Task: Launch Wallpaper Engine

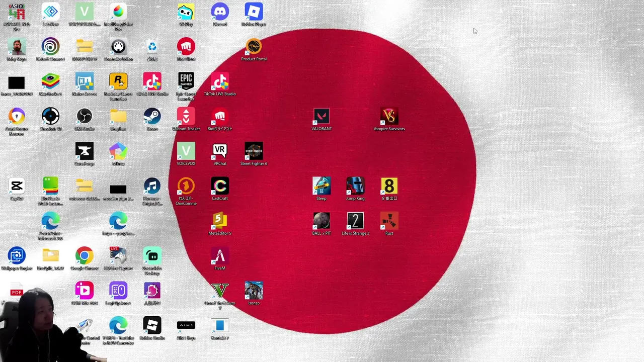Action: [17, 256]
